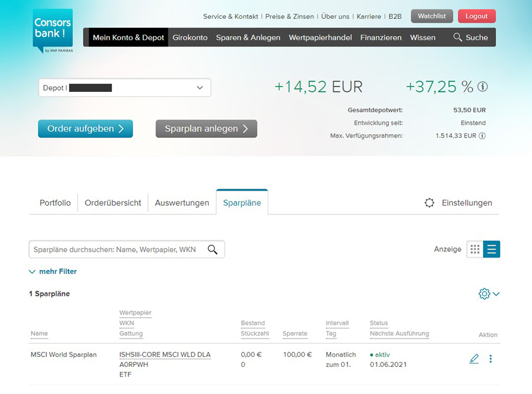The image size is (532, 394).
Task: Expand the mehr Filter section
Action: (x=53, y=271)
